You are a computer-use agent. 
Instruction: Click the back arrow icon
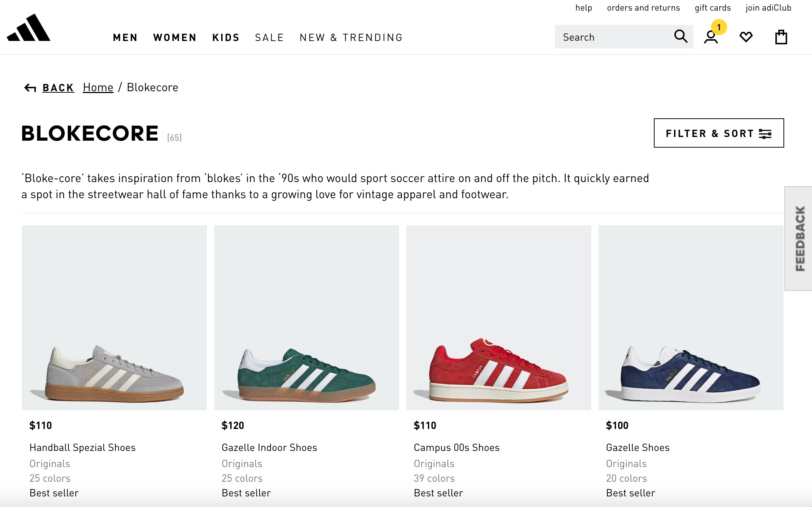point(30,88)
